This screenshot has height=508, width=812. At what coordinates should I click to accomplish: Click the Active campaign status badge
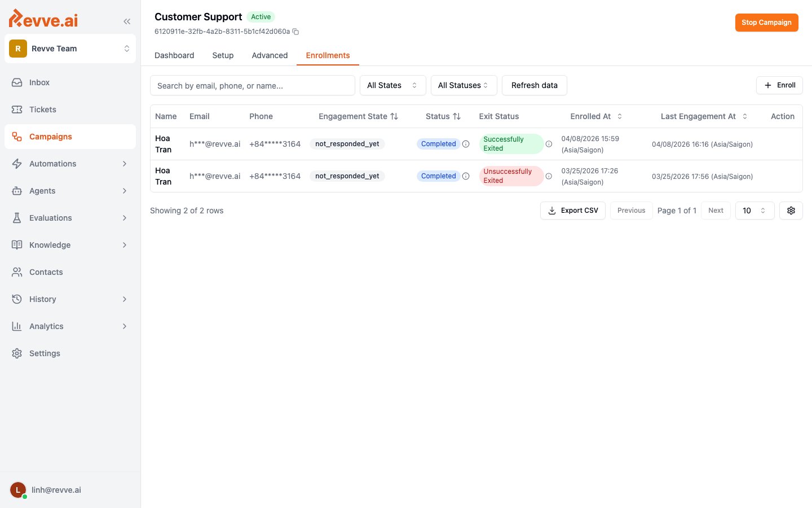(x=261, y=17)
